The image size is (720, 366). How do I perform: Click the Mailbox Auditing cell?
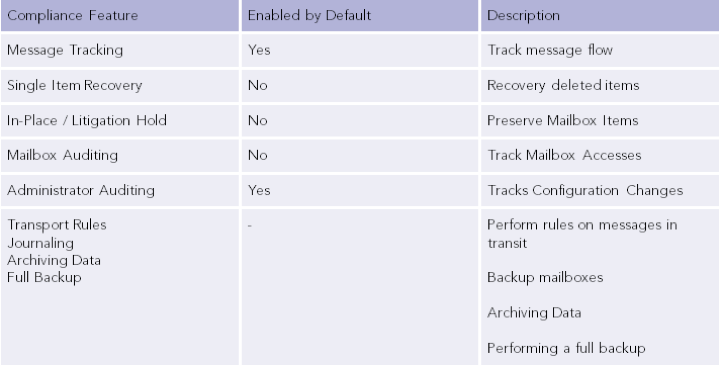coord(120,155)
